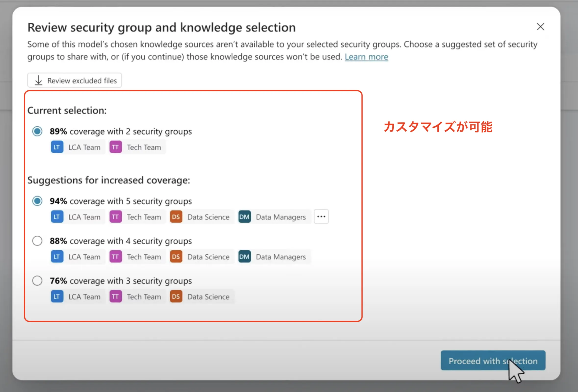Viewport: 578px width, 392px height.
Task: Expand hidden groups via the ellipsis button
Action: 321,217
